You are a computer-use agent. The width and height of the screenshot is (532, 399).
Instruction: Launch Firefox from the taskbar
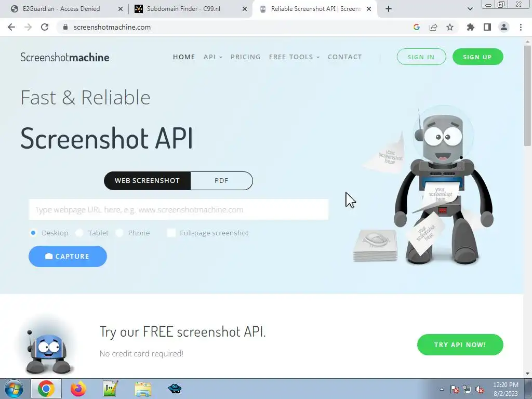pos(78,389)
